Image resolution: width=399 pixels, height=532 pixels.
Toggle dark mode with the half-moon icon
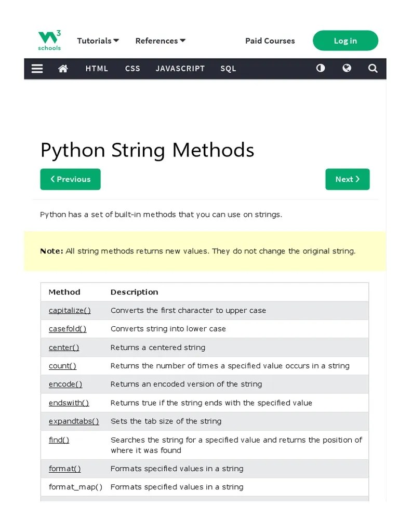click(321, 68)
